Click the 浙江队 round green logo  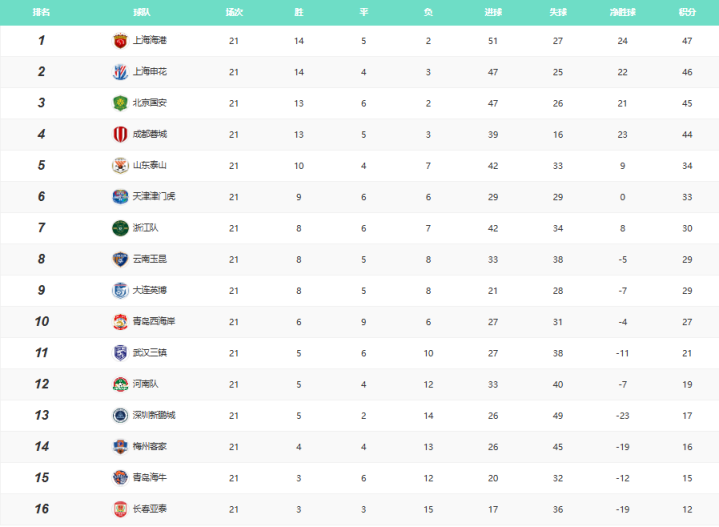(120, 228)
